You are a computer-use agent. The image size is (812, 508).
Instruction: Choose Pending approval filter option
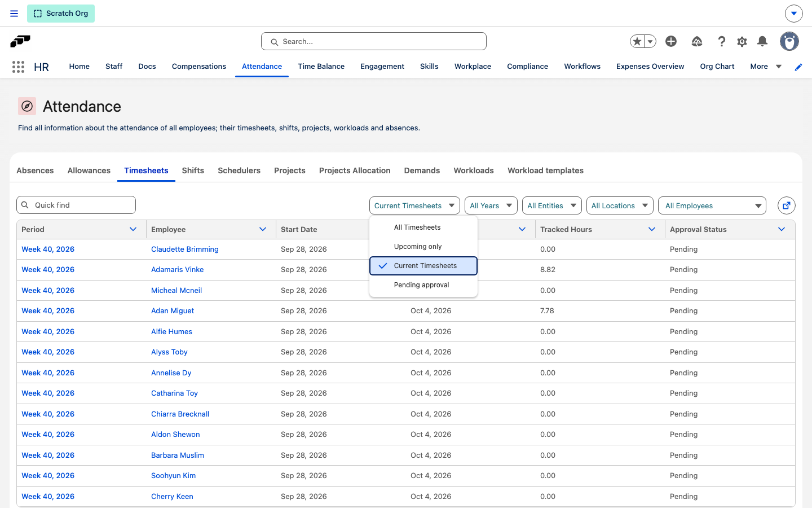coord(423,285)
